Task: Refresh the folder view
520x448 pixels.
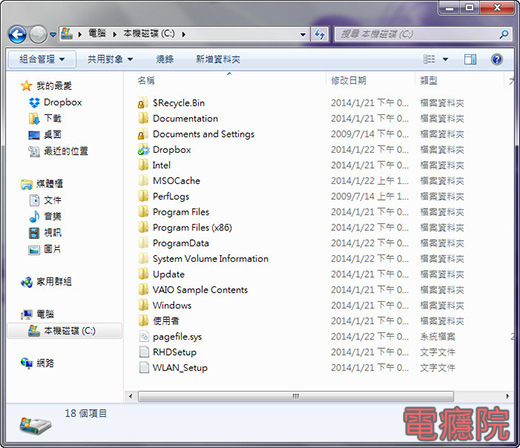Action: point(320,34)
